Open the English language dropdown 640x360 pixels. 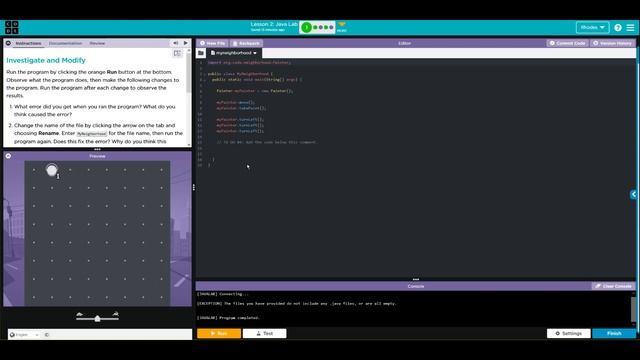pos(24,335)
